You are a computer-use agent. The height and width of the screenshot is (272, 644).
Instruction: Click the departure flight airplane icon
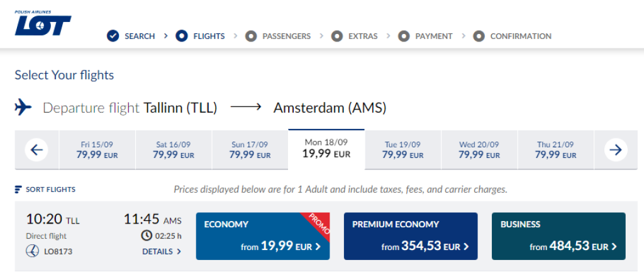click(23, 108)
